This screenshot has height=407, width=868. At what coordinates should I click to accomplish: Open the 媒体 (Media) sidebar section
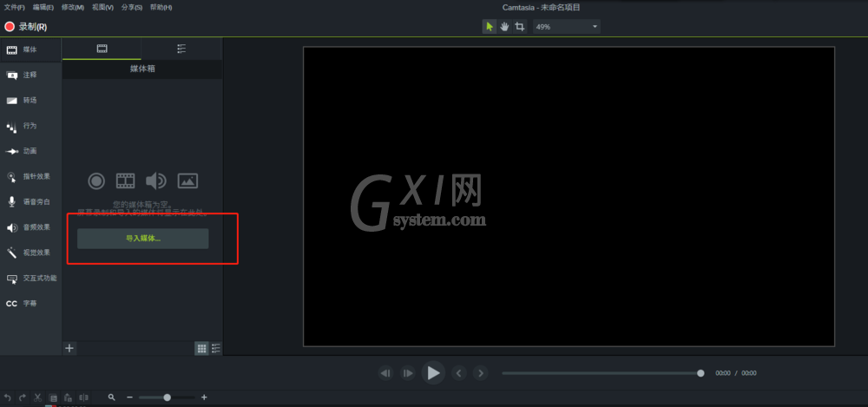tap(30, 49)
